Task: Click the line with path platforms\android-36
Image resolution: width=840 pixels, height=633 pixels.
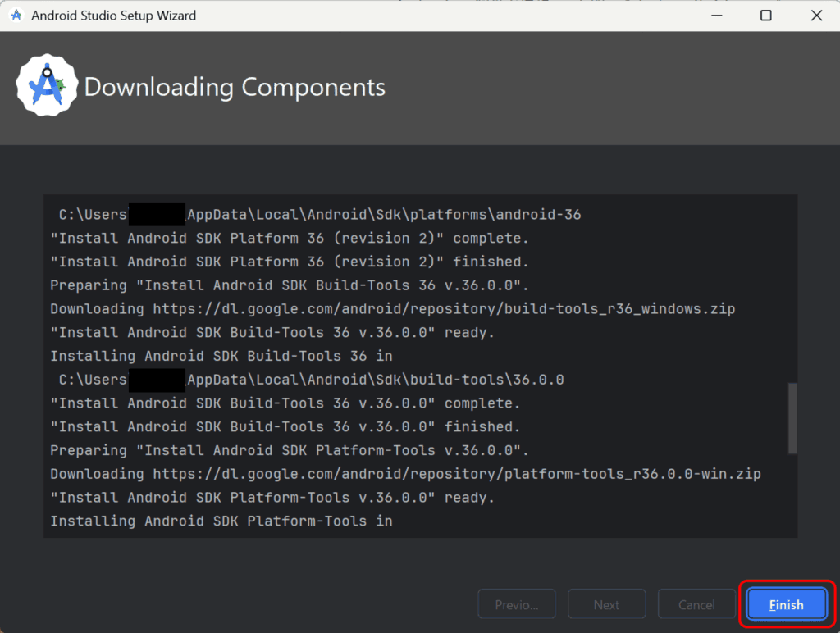Action: click(x=320, y=215)
